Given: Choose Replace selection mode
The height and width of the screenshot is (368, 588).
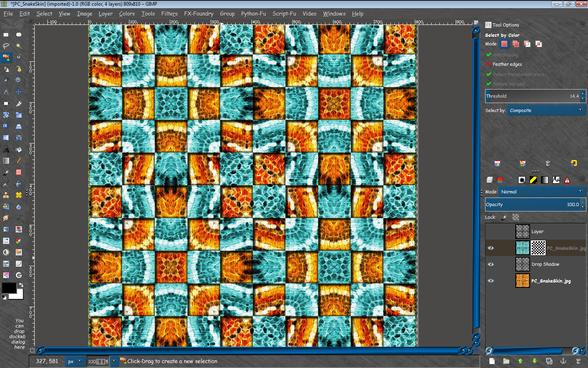Looking at the screenshot, I should point(504,44).
